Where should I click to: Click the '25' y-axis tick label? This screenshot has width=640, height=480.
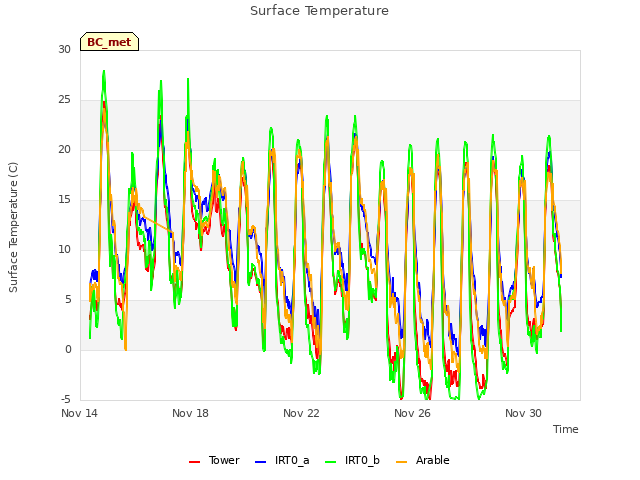click(64, 100)
